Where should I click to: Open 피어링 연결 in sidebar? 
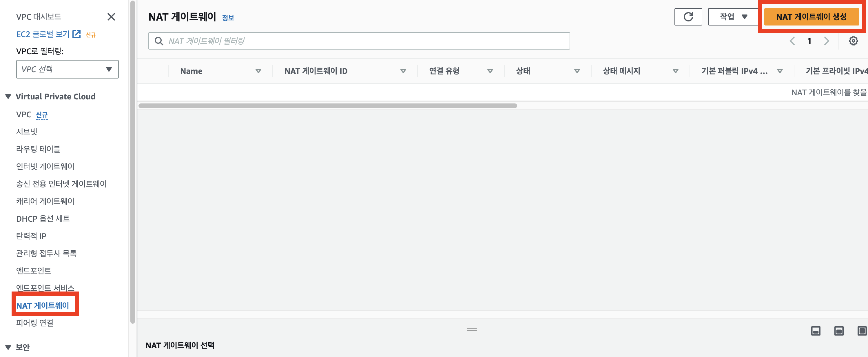[35, 323]
